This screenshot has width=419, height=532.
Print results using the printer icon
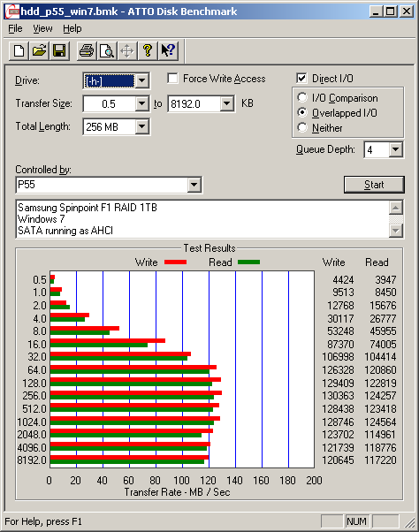pyautogui.click(x=87, y=51)
